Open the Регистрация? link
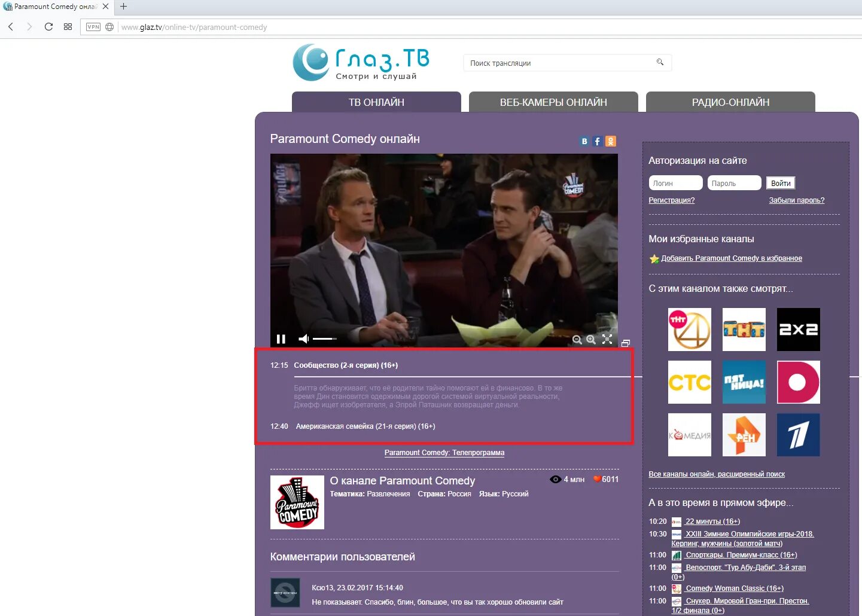The image size is (862, 616). click(x=671, y=200)
